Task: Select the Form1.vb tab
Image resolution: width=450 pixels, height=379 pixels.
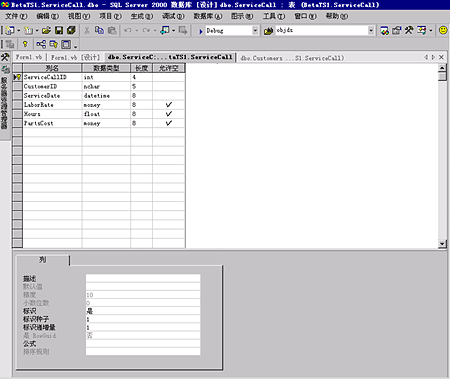Action: pos(29,57)
